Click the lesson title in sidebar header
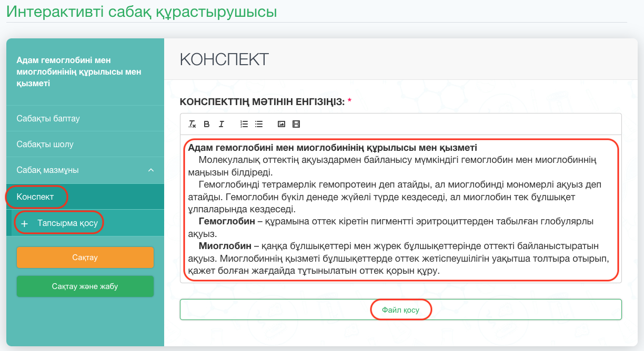The image size is (644, 351). tap(79, 71)
